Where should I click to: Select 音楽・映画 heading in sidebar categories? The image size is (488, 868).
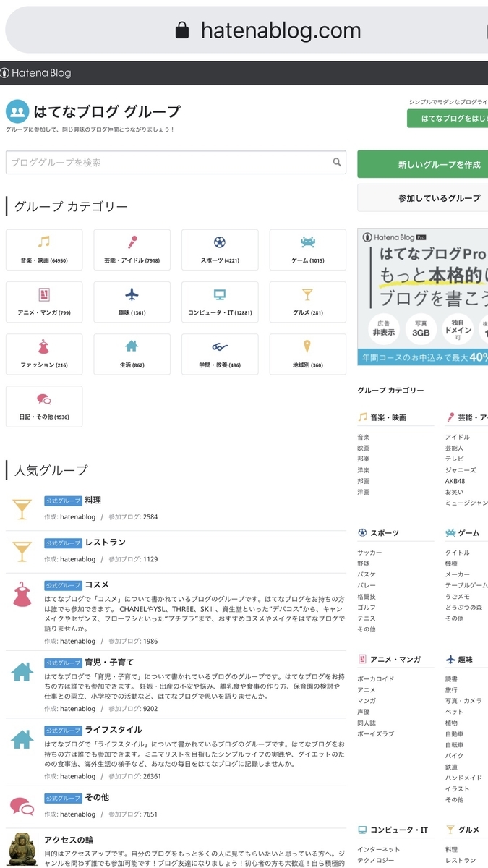(x=388, y=418)
